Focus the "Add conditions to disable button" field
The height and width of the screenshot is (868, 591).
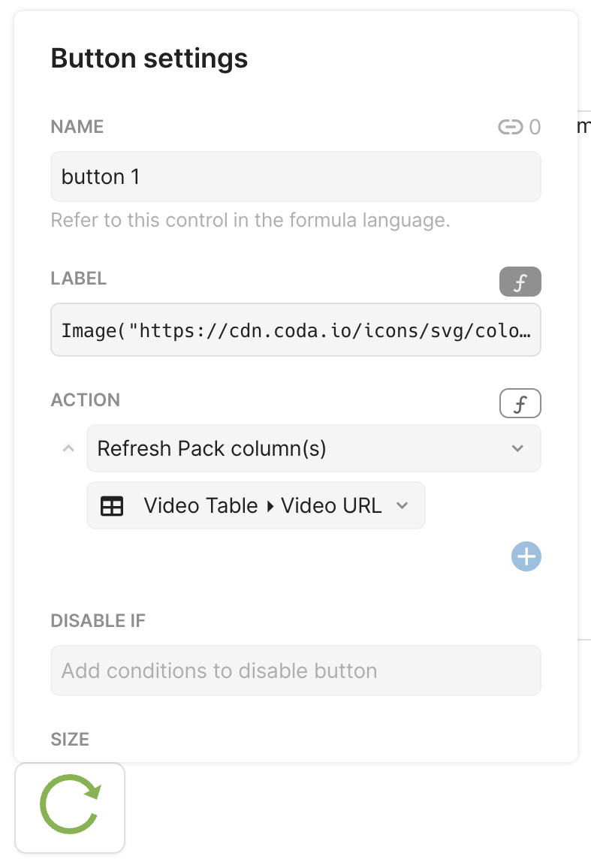point(295,671)
